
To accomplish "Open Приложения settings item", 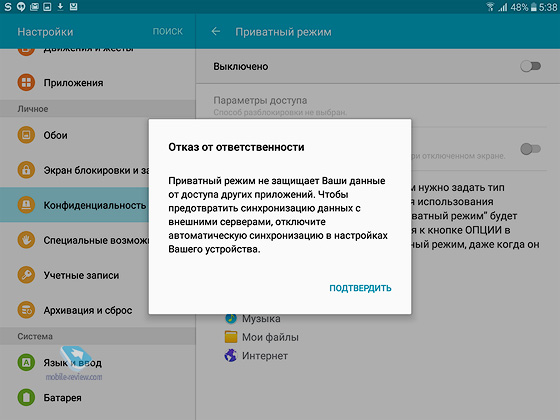I will click(x=98, y=82).
